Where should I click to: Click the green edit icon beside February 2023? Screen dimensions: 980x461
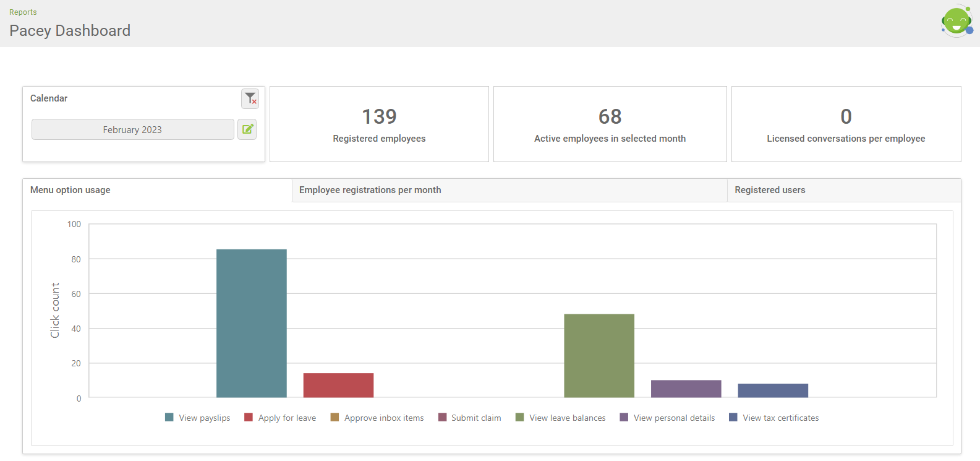coord(247,129)
